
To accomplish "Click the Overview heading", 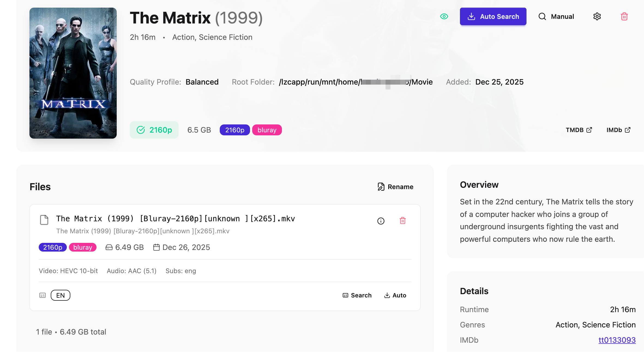I will coord(479,185).
